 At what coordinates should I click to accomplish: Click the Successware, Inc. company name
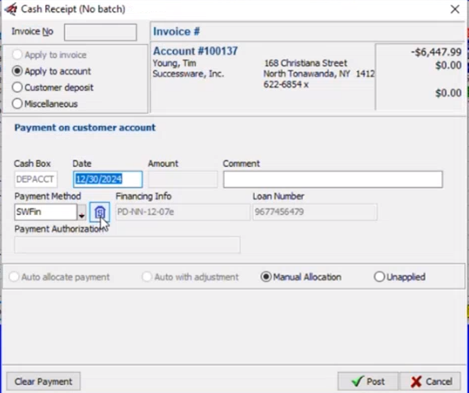tap(188, 73)
